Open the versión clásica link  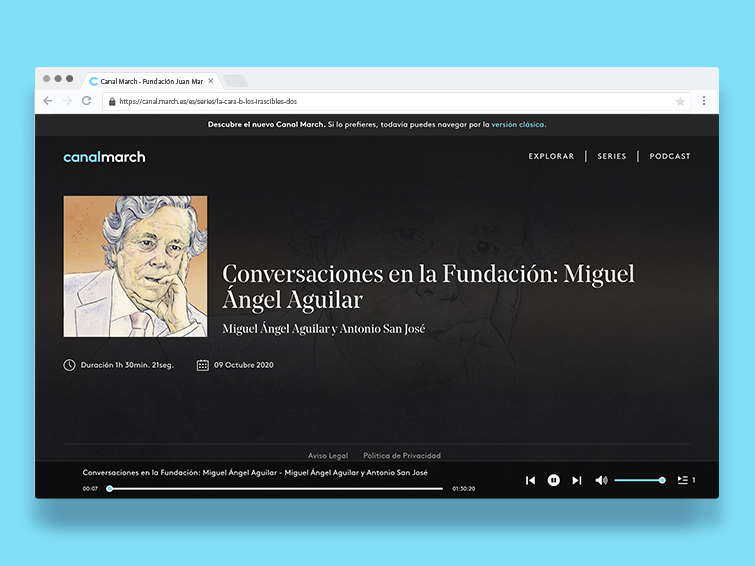pos(518,124)
